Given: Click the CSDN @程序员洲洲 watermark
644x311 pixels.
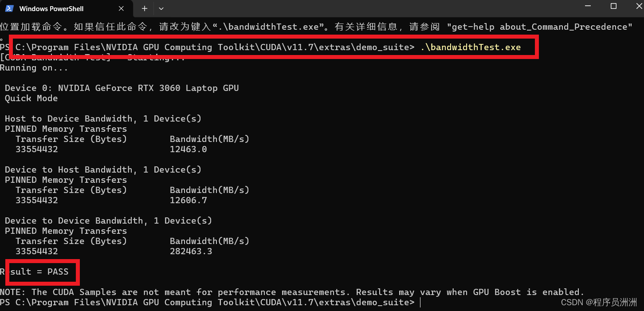Looking at the screenshot, I should coord(600,302).
